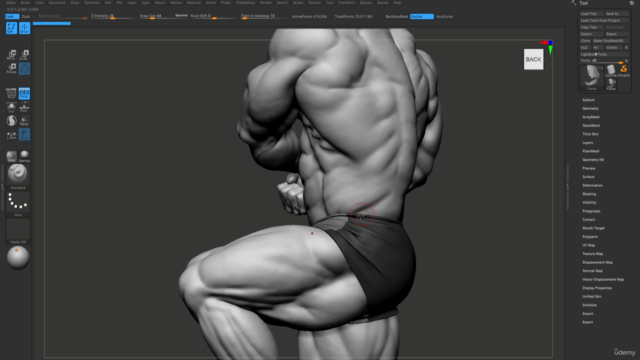
Task: Open the Alpha Off selector
Action: click(x=18, y=231)
